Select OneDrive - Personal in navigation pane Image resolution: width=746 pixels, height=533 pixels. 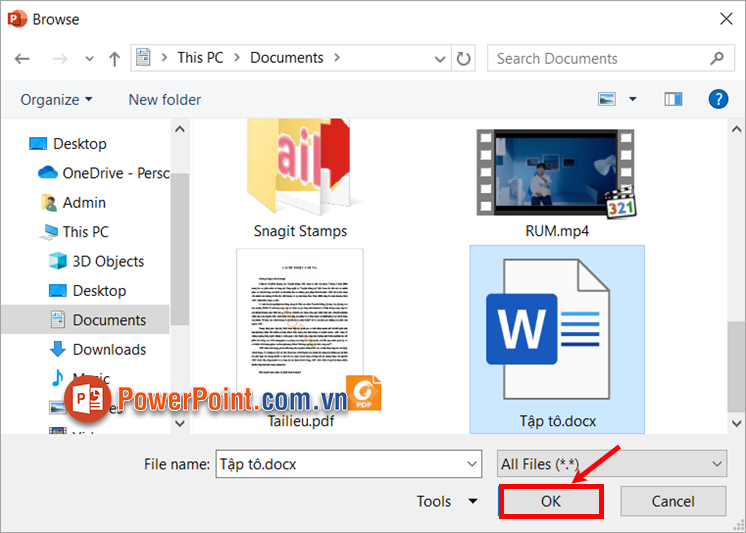[x=104, y=173]
